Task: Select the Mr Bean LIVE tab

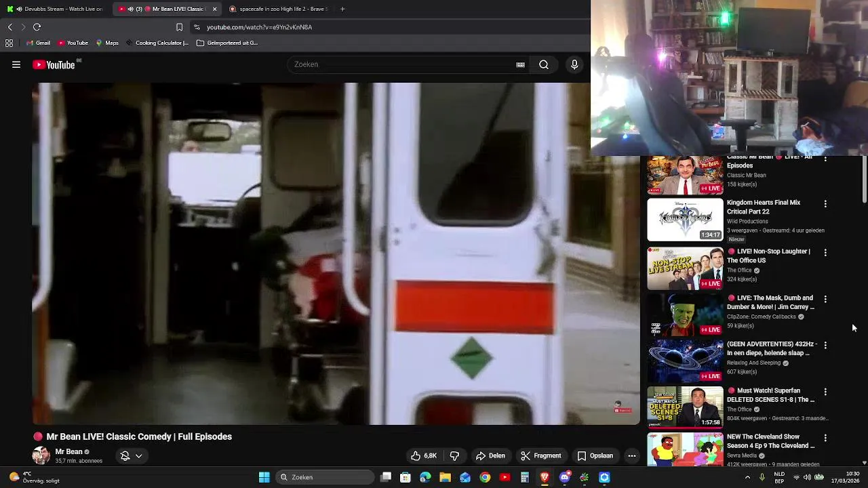Action: click(167, 9)
